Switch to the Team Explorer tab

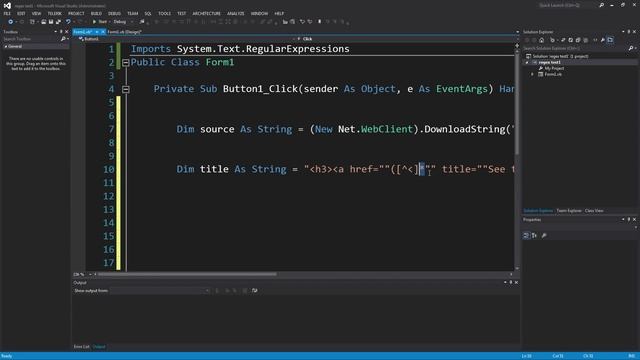coord(569,211)
